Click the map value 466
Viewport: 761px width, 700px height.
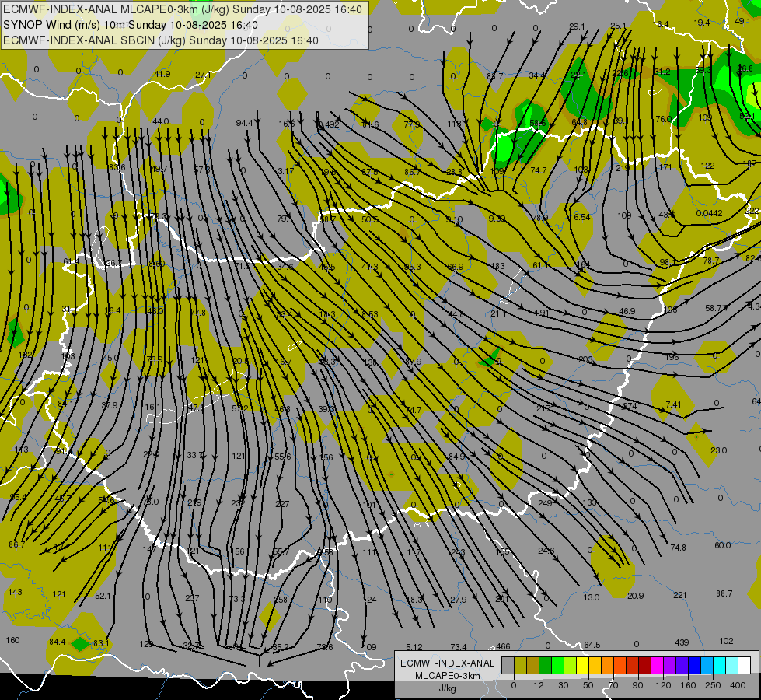point(503,646)
